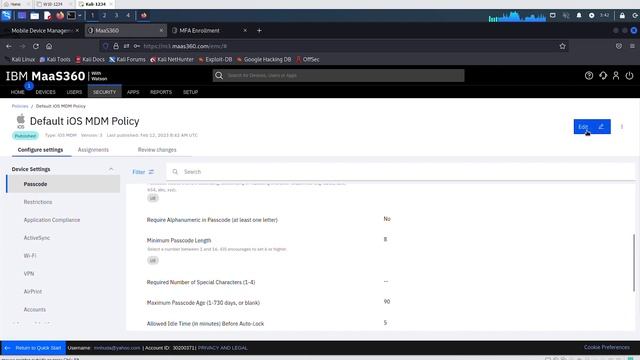This screenshot has width=640, height=360.
Task: Launch the text editor from Kali panel
Action: (x=47, y=16)
